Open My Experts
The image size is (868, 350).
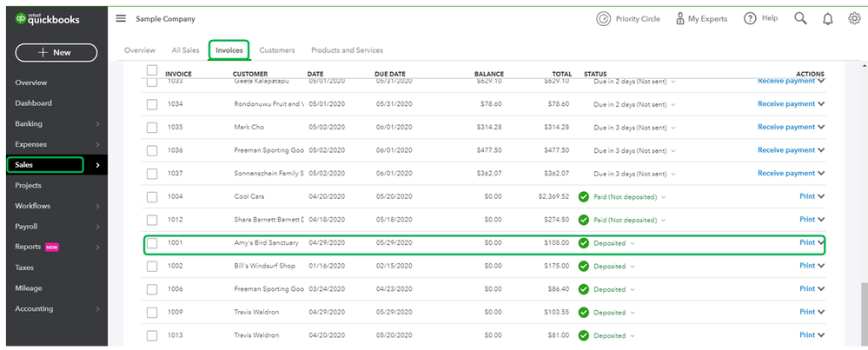click(701, 19)
